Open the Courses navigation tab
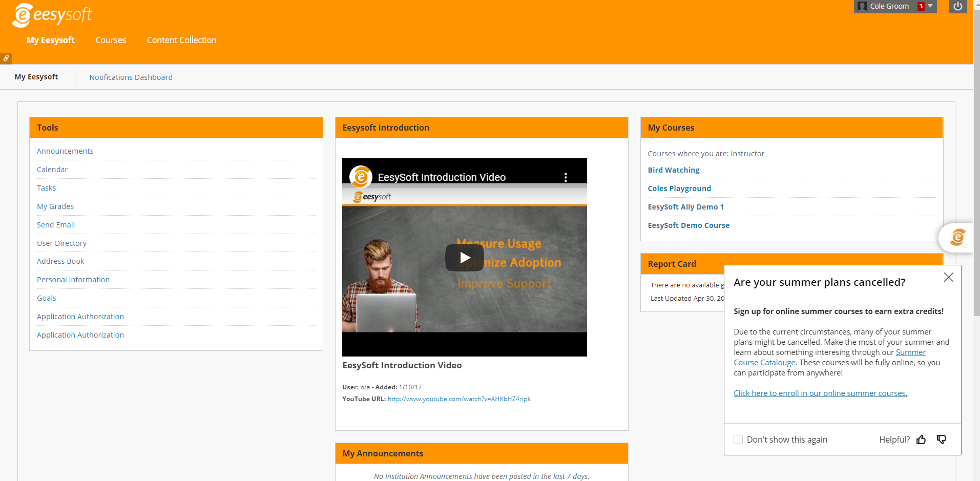The image size is (980, 481). tap(111, 40)
